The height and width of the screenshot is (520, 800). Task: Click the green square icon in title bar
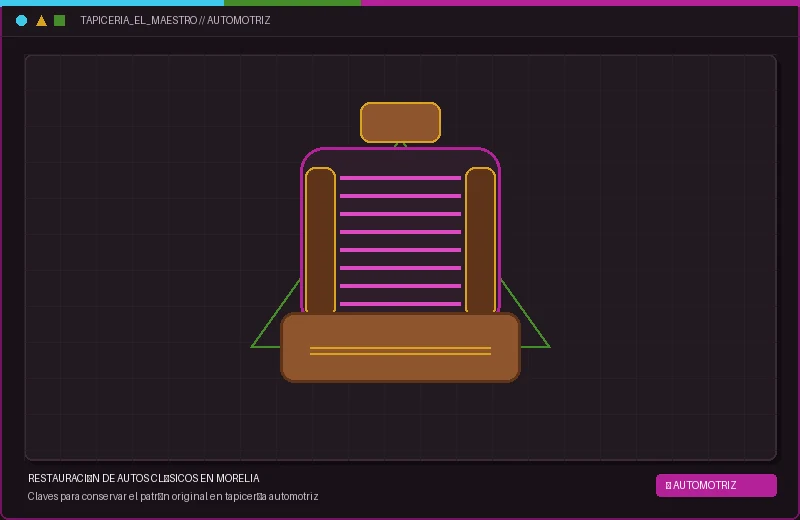pos(60,20)
